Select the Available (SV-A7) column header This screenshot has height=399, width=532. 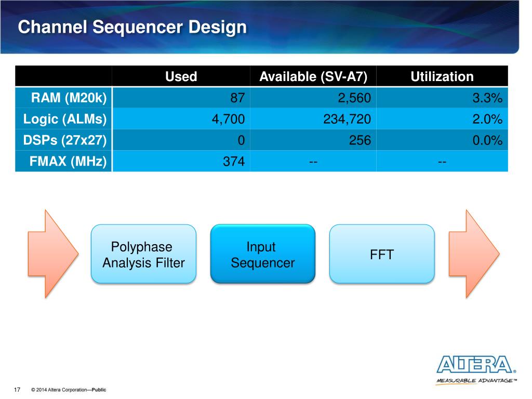[313, 76]
